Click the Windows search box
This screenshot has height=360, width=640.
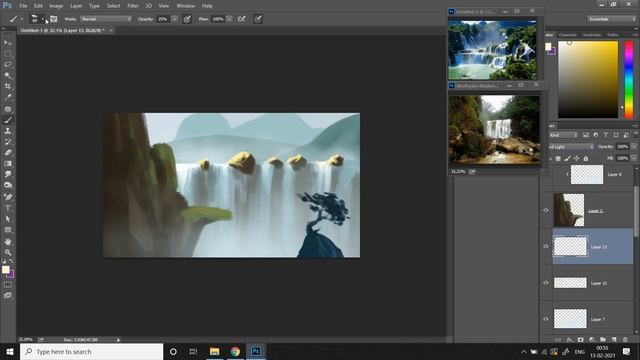point(91,351)
